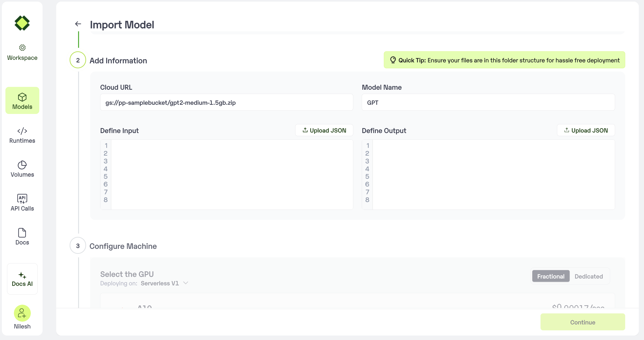Click the Docs file icon
The image size is (644, 340).
pos(22,233)
